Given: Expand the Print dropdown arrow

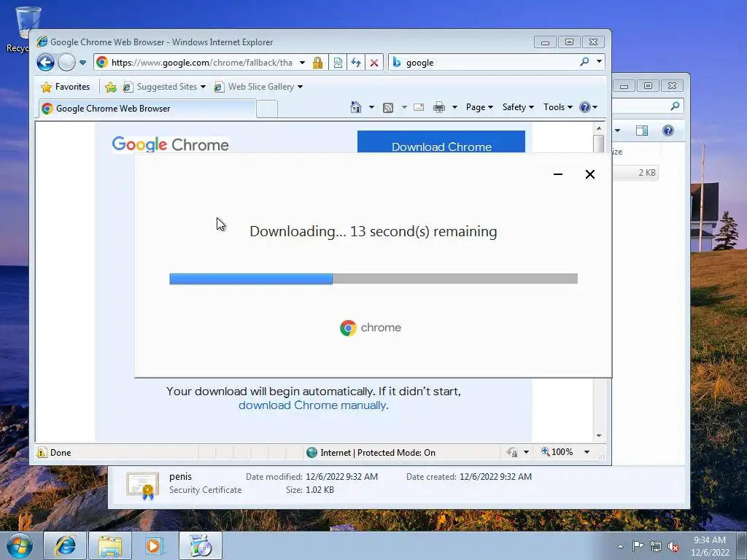Looking at the screenshot, I should (454, 107).
